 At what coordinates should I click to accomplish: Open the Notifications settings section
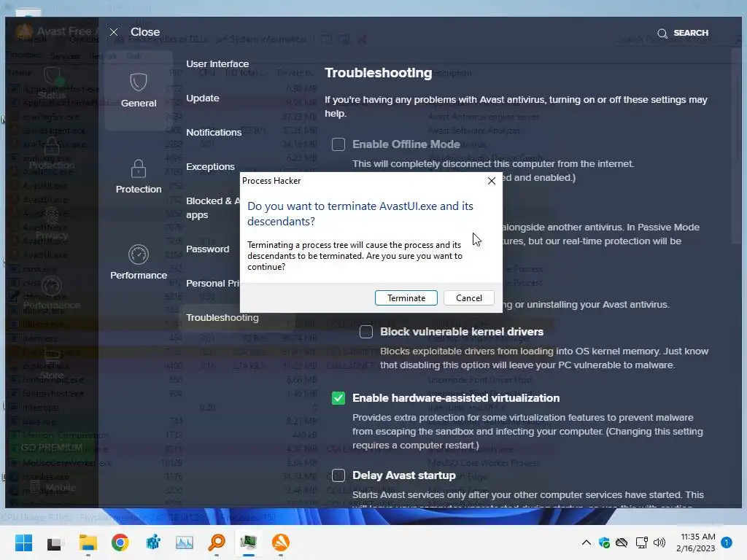pos(214,133)
